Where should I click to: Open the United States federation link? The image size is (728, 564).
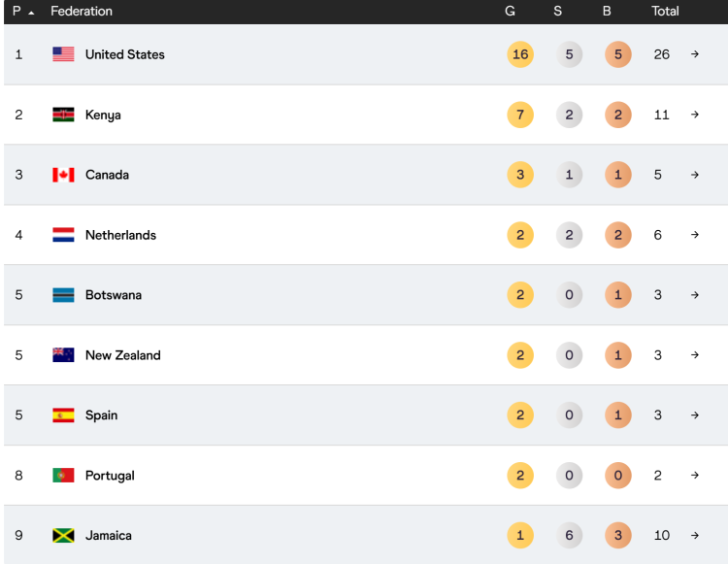click(125, 54)
